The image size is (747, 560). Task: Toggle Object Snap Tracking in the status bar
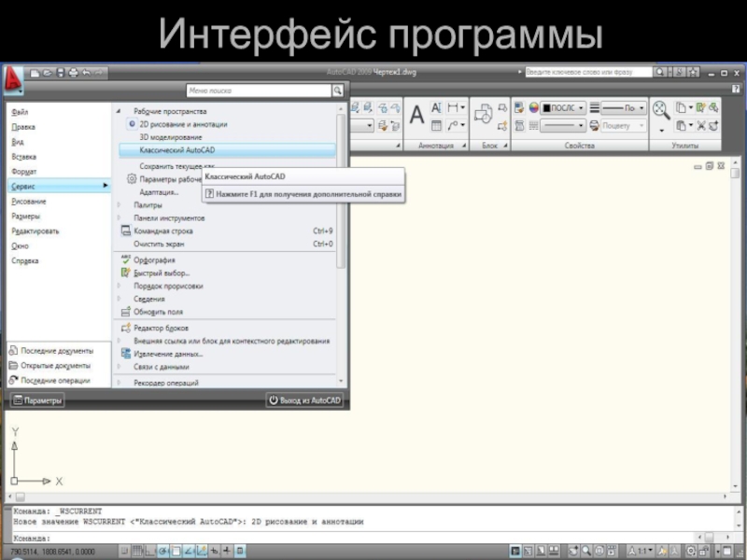[189, 551]
